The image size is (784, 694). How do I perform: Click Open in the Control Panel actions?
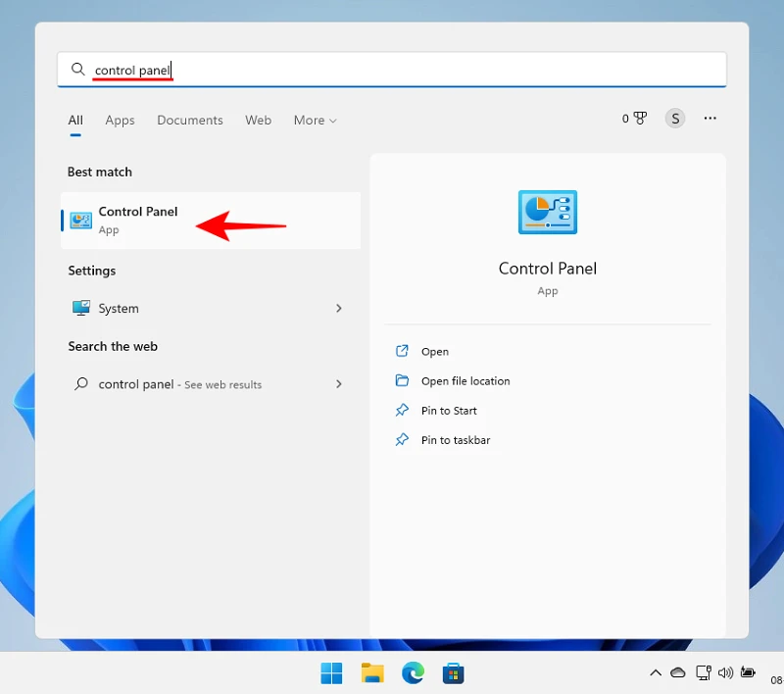pos(434,352)
